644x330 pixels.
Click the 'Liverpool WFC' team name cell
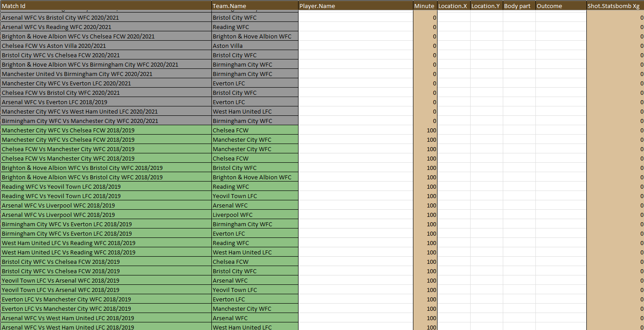(x=255, y=215)
